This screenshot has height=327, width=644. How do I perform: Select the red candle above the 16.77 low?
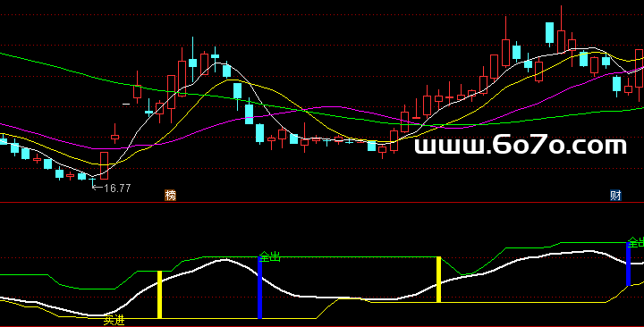tap(105, 166)
